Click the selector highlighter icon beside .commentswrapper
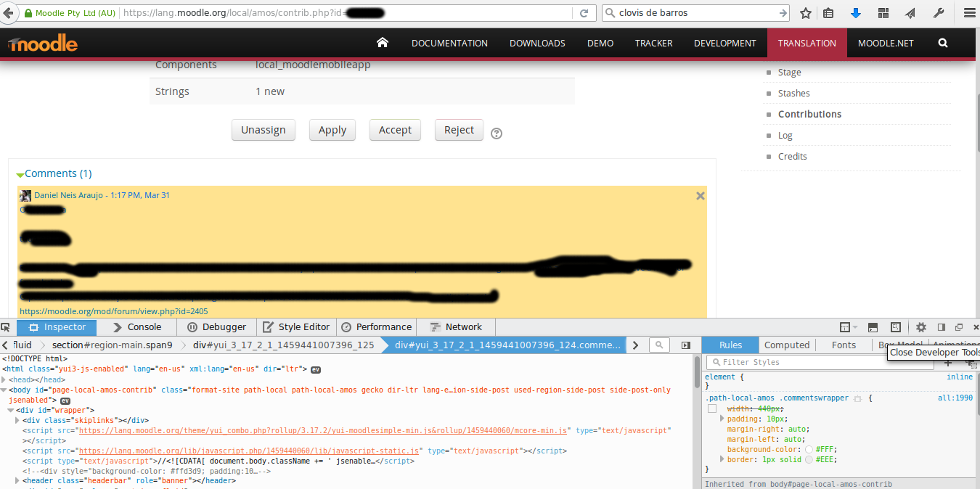Image resolution: width=980 pixels, height=489 pixels. click(857, 399)
